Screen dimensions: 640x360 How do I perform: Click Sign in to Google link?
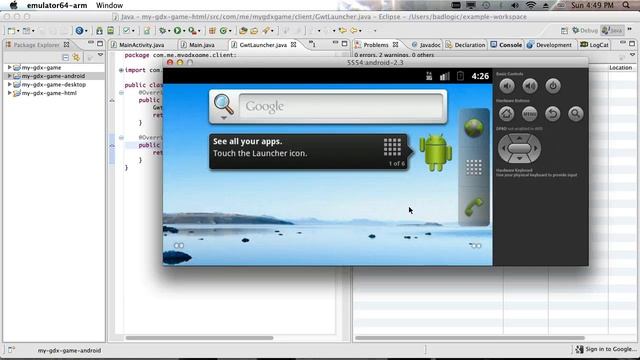tap(606, 349)
